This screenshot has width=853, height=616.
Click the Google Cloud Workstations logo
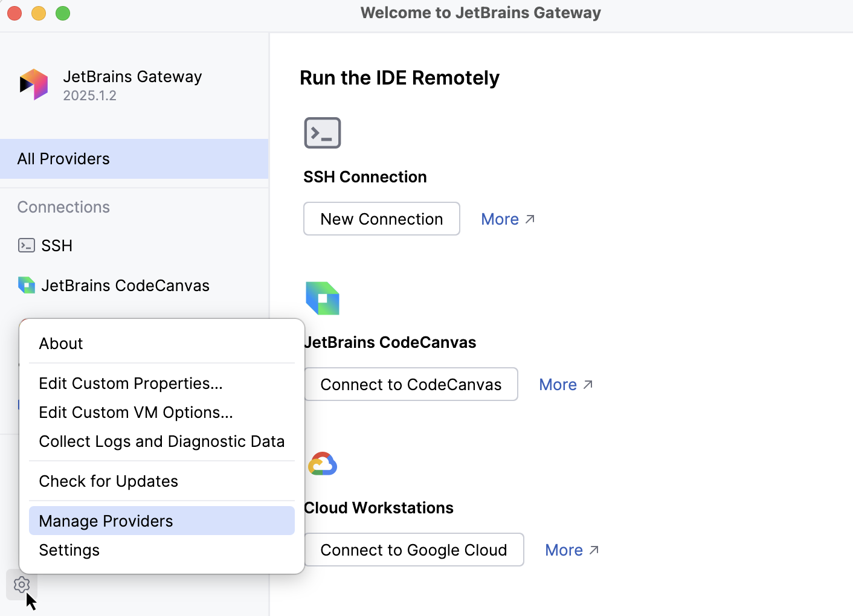click(x=323, y=464)
